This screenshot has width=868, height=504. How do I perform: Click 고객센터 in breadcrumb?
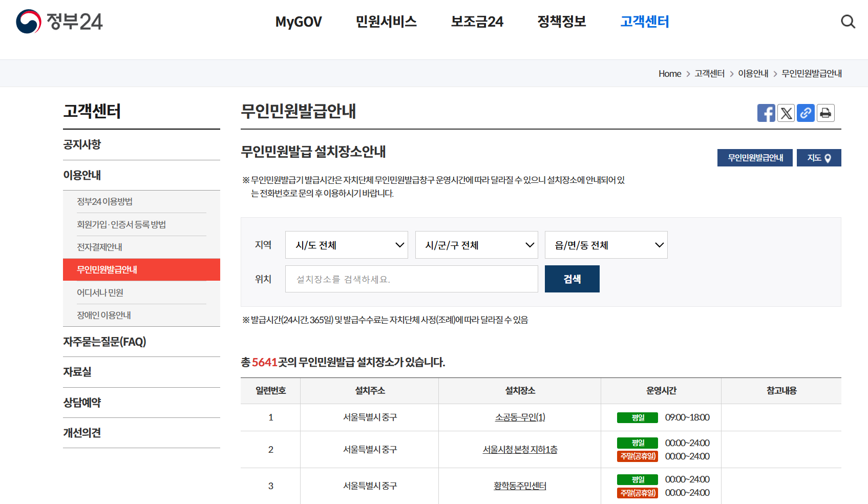coord(709,74)
